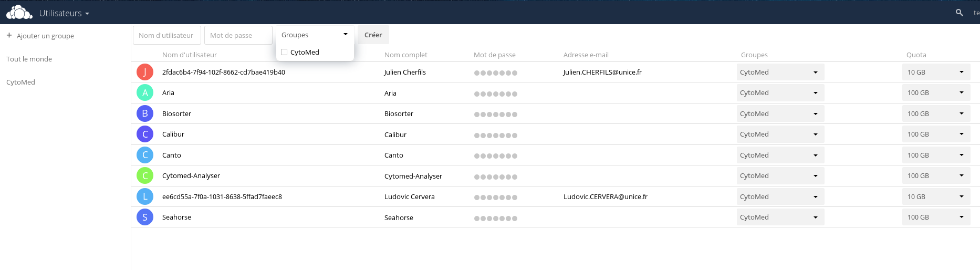The image size is (980, 270).
Task: Click the ownCloud cloud logo
Action: coord(19,13)
